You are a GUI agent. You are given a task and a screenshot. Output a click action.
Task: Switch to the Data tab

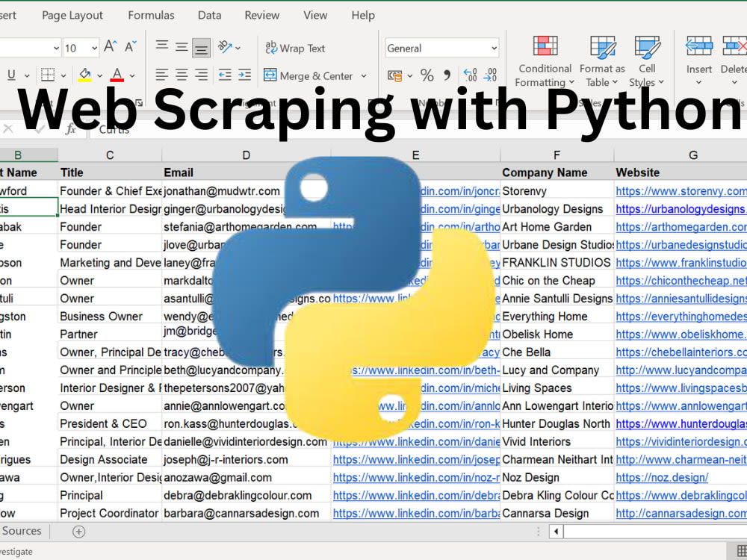[210, 15]
